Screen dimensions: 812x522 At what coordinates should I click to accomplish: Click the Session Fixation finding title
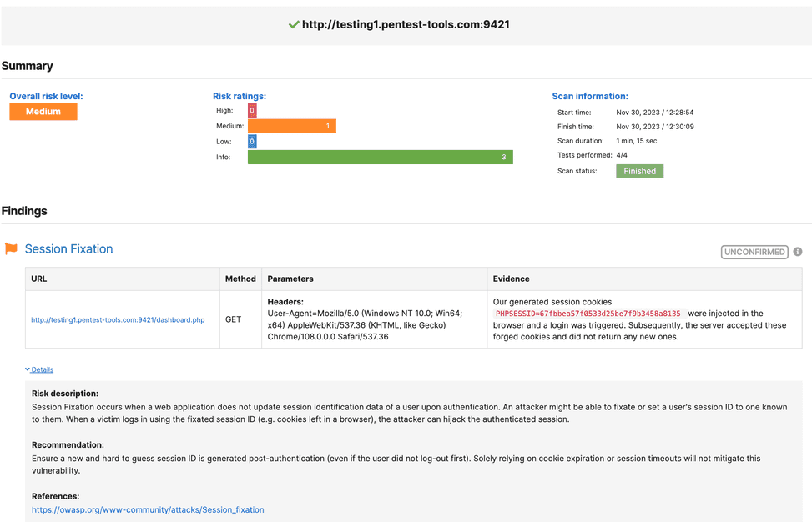[x=68, y=249]
